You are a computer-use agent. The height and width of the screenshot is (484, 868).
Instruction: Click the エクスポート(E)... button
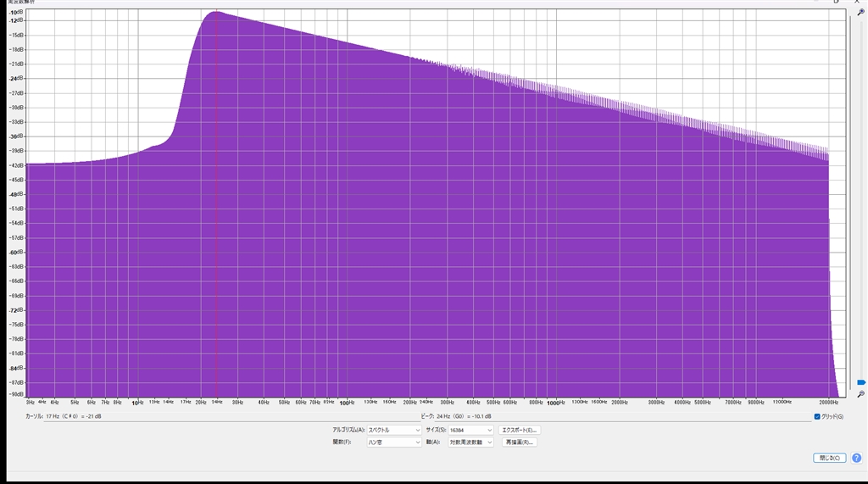pyautogui.click(x=520, y=430)
